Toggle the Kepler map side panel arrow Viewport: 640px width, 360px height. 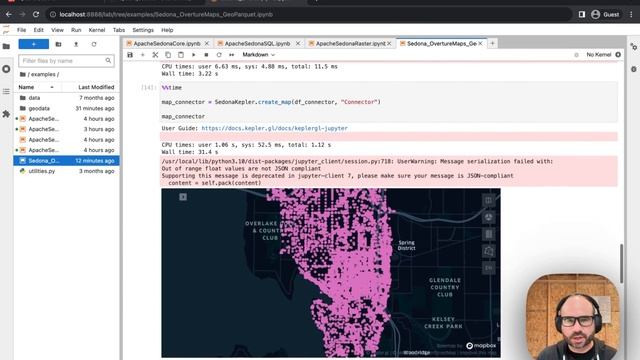[x=183, y=197]
